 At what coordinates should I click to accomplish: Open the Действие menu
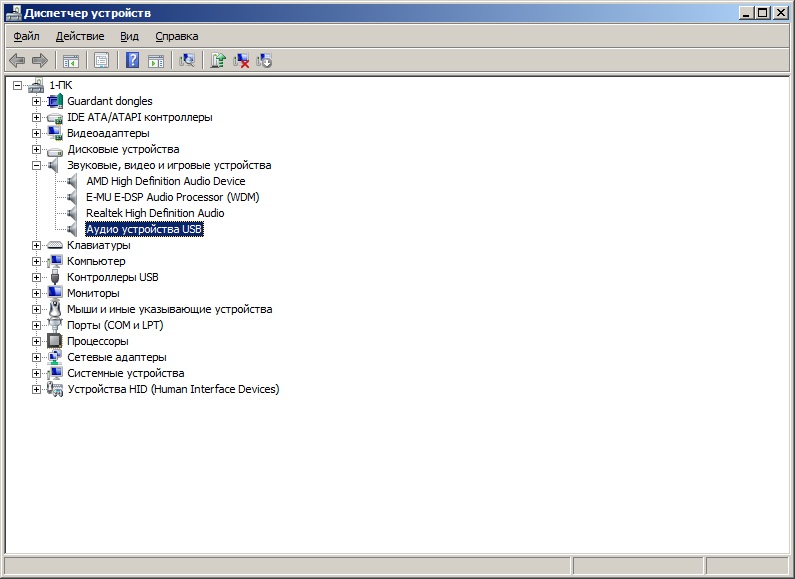80,36
